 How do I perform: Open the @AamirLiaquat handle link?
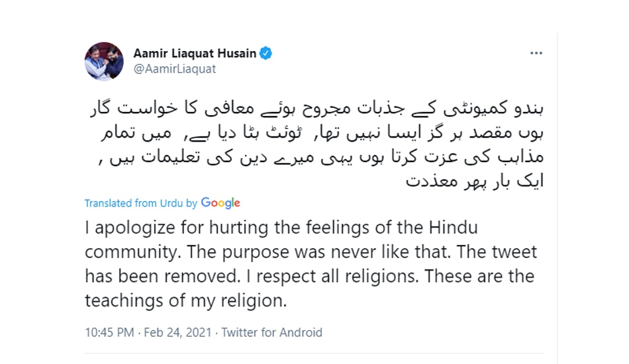tap(175, 69)
